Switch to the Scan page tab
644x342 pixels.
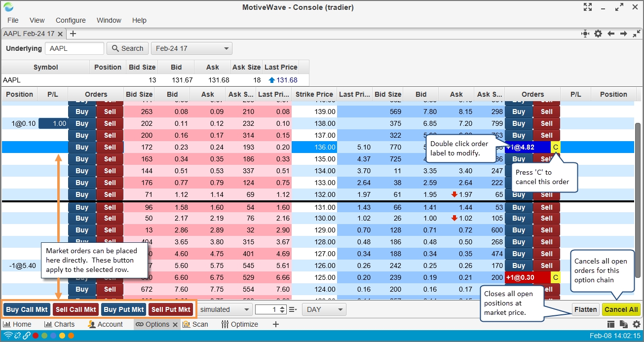(x=195, y=324)
